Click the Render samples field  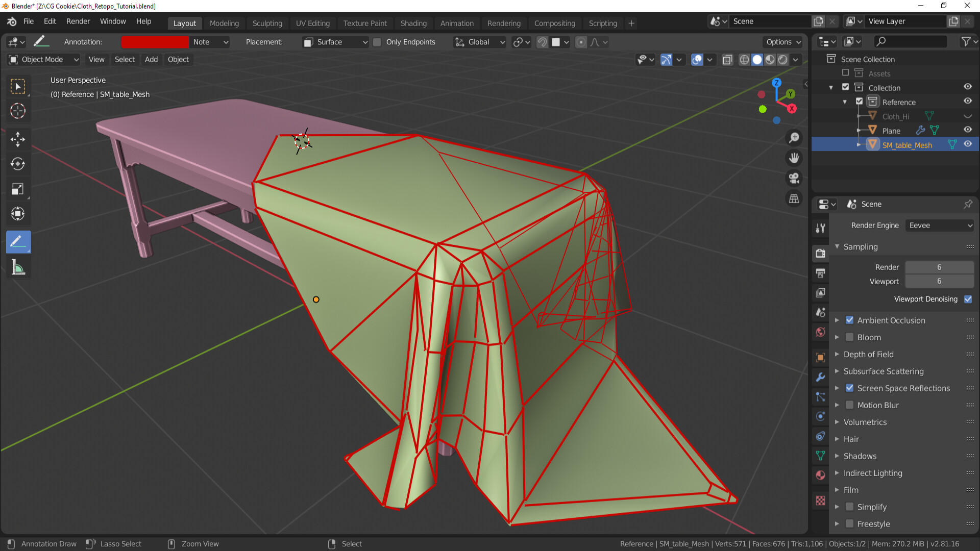point(939,267)
